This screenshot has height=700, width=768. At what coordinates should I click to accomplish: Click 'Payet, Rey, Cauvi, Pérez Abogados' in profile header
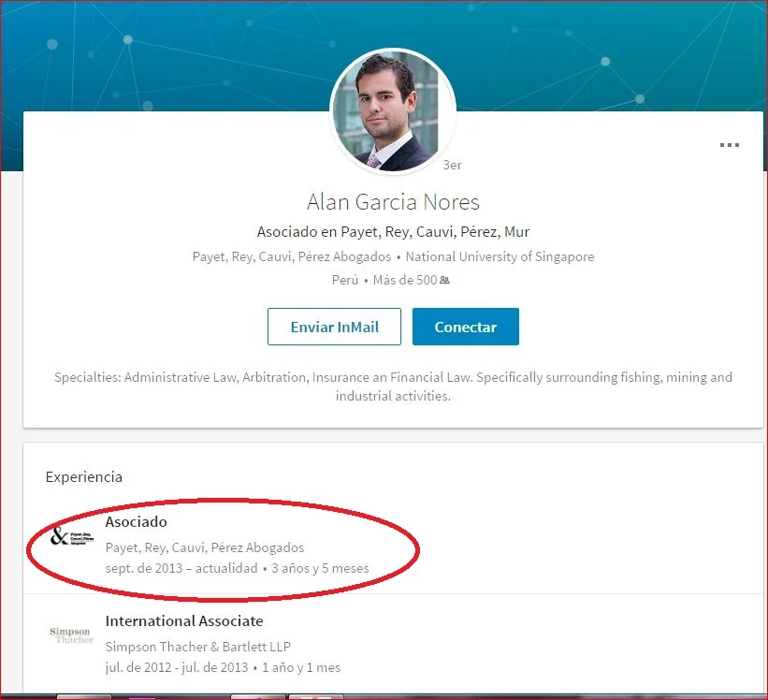click(292, 256)
